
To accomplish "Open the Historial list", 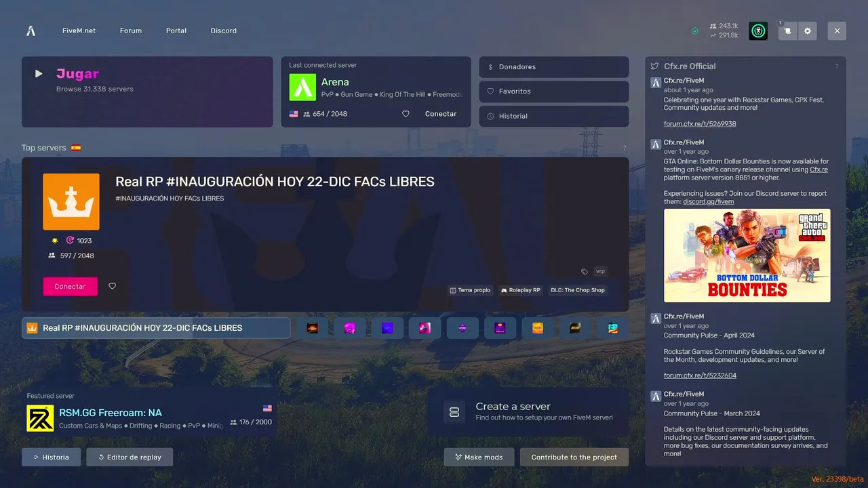I will (x=554, y=116).
